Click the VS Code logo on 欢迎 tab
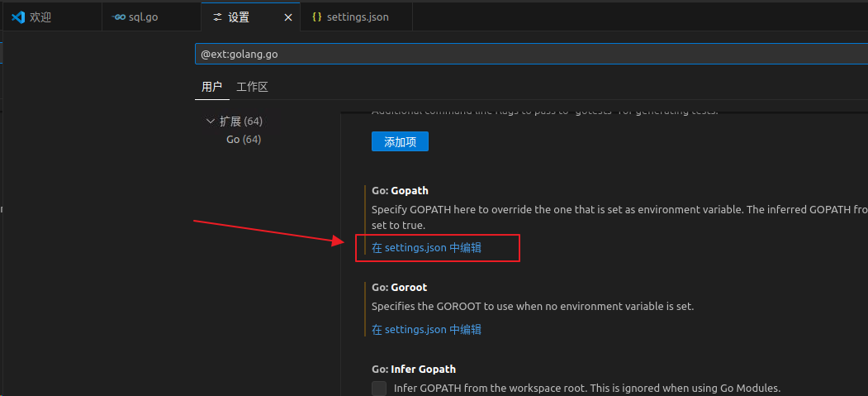This screenshot has height=396, width=868. tap(18, 17)
